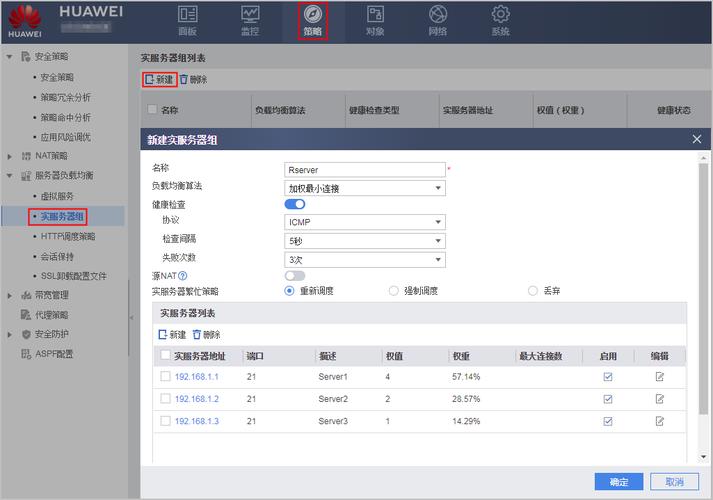Toggle the 健康检查 switch off
The image size is (713, 500).
click(x=295, y=204)
